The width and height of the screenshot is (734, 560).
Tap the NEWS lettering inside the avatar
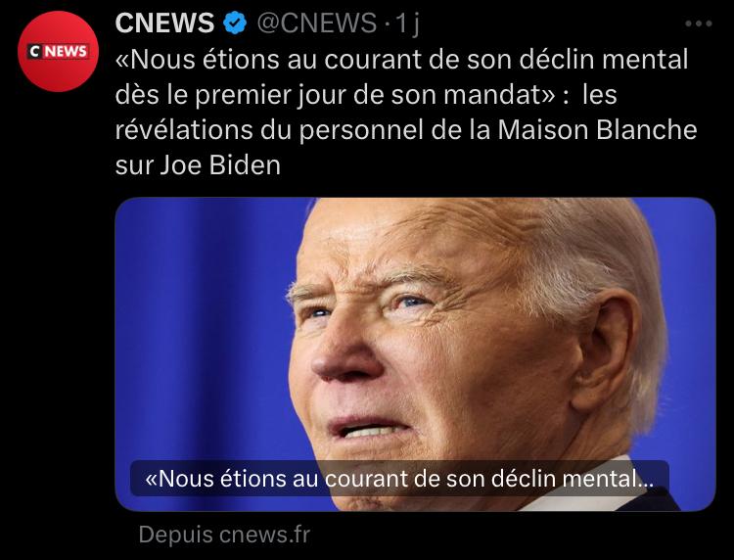click(x=66, y=51)
